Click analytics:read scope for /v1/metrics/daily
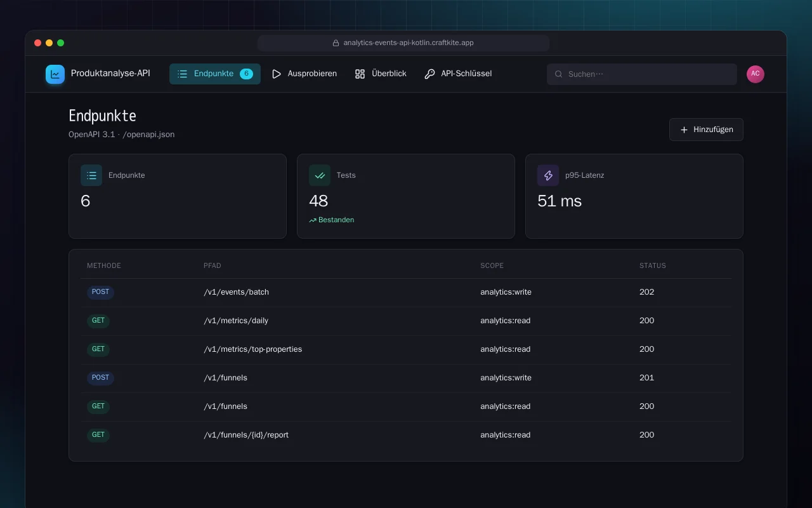812x508 pixels. (505, 321)
